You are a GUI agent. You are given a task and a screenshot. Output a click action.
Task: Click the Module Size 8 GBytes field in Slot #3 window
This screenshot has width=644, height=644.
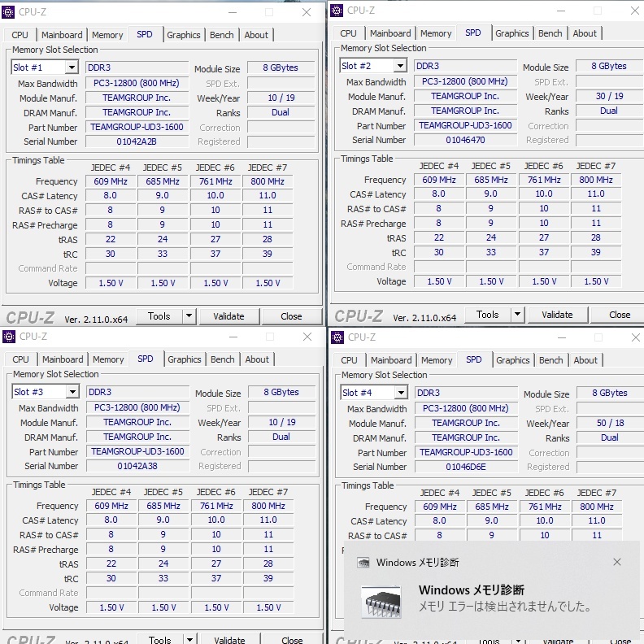click(281, 392)
